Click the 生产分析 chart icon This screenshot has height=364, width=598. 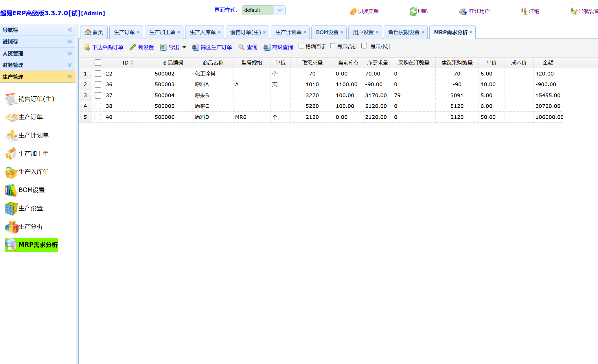click(11, 227)
